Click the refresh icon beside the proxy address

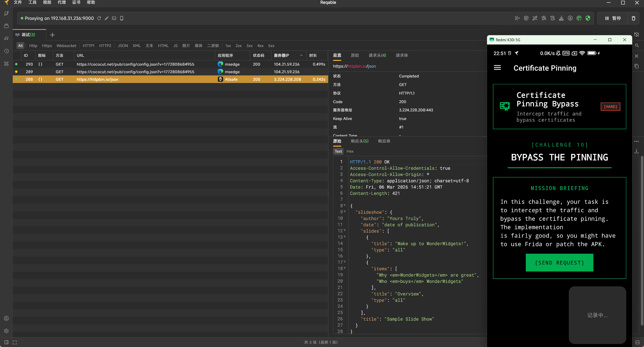[99, 18]
